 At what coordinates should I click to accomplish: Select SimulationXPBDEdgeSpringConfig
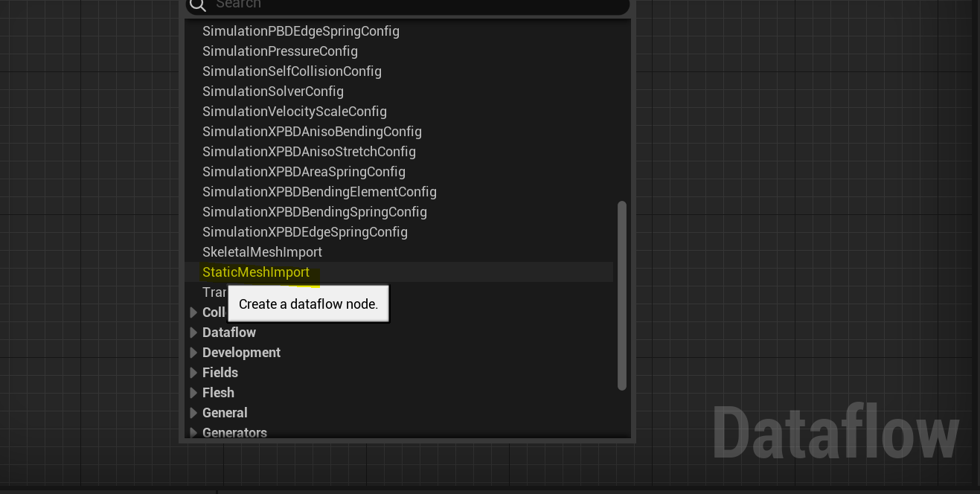point(305,231)
